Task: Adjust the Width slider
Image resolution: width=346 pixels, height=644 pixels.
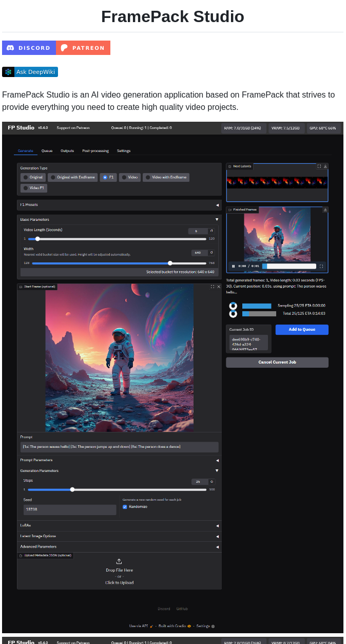Action: 119,263
